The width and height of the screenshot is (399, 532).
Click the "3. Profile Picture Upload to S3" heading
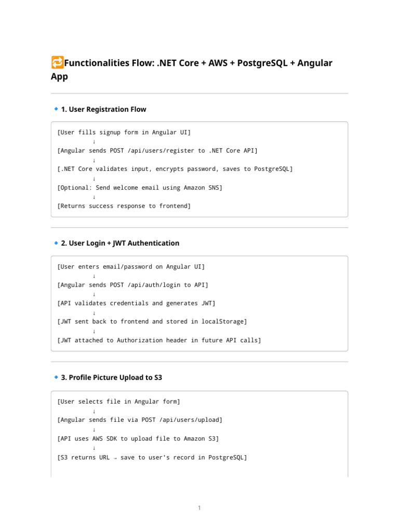pos(111,378)
